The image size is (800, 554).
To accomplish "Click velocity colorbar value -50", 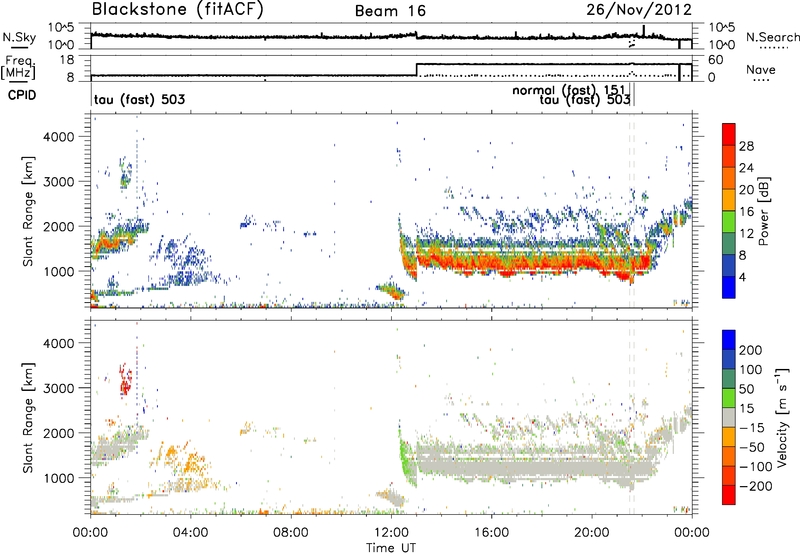I will tap(752, 447).
